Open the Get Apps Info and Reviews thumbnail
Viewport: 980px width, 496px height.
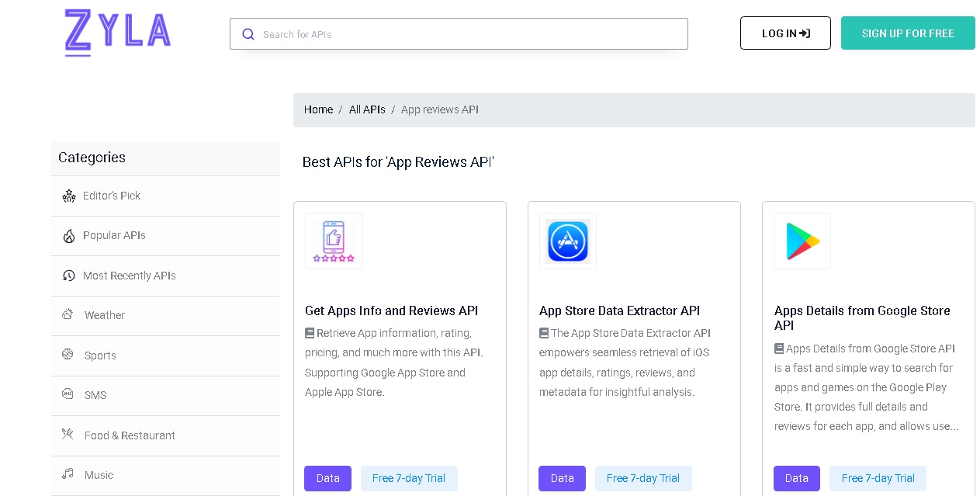pos(334,241)
